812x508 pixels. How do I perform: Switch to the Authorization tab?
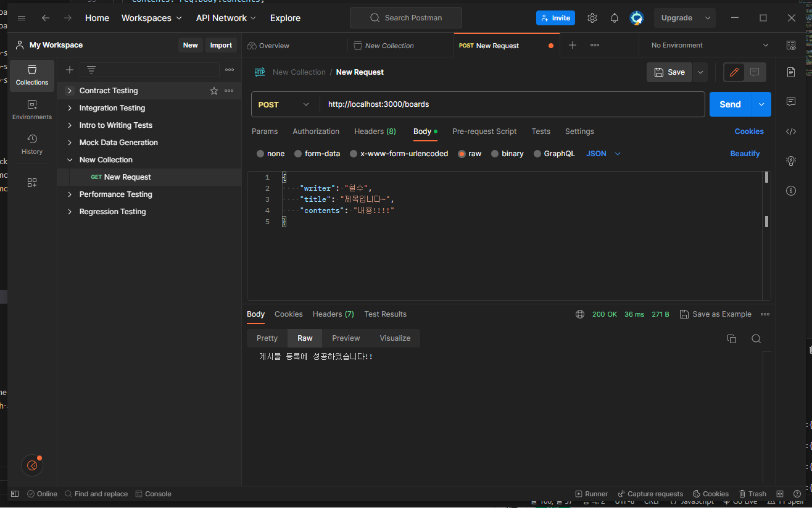click(x=316, y=131)
